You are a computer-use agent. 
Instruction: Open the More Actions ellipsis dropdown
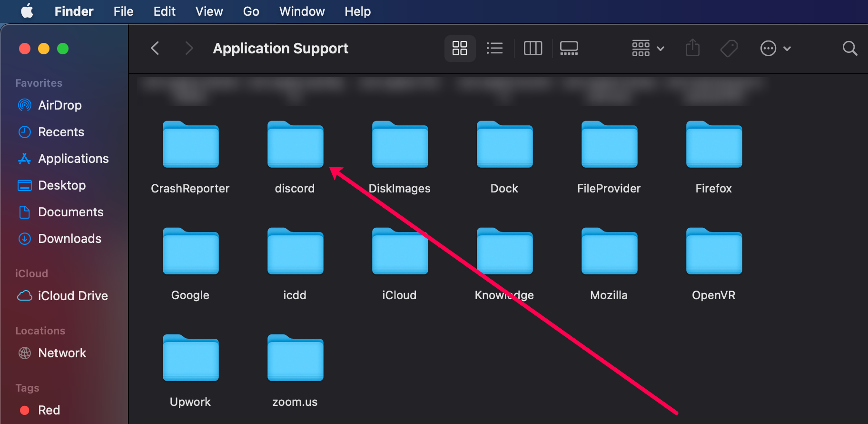775,48
